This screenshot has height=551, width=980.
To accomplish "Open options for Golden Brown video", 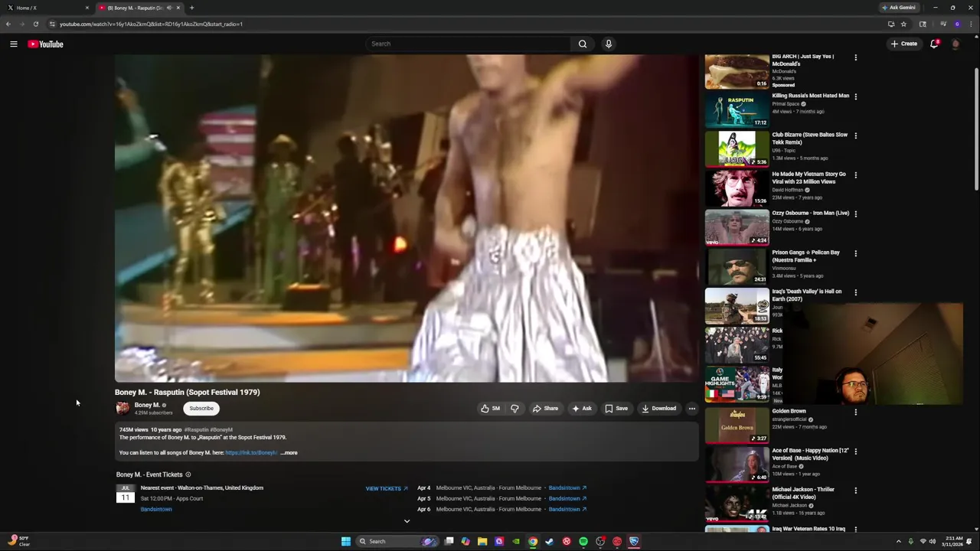I will [855, 412].
